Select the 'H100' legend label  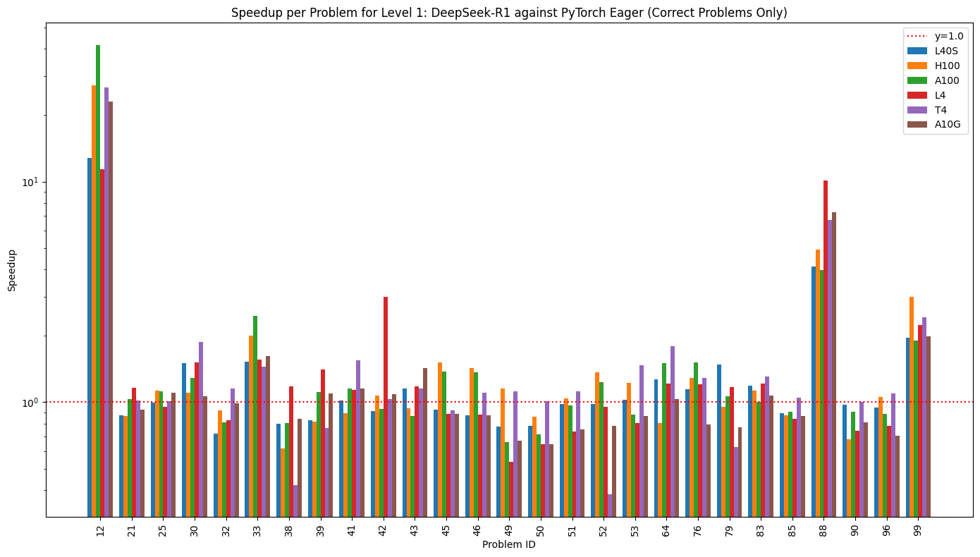click(948, 66)
